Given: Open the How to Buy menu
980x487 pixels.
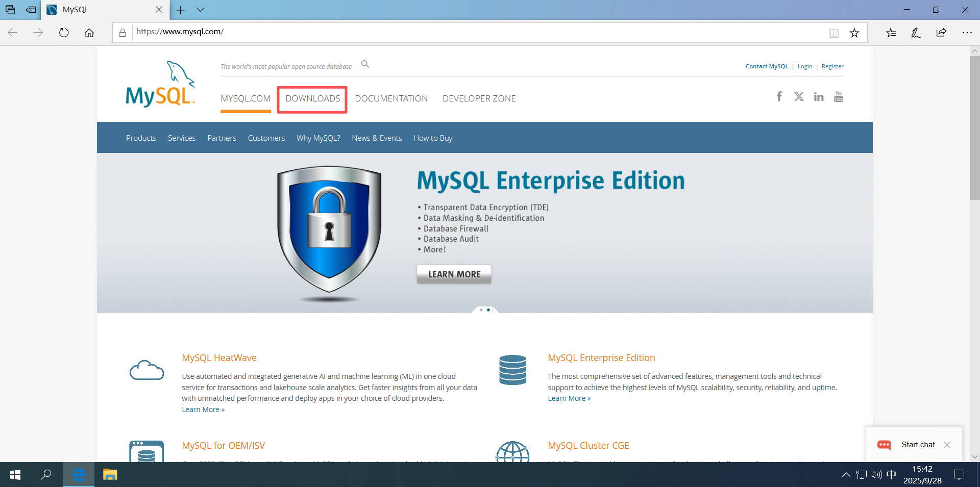Looking at the screenshot, I should [433, 138].
